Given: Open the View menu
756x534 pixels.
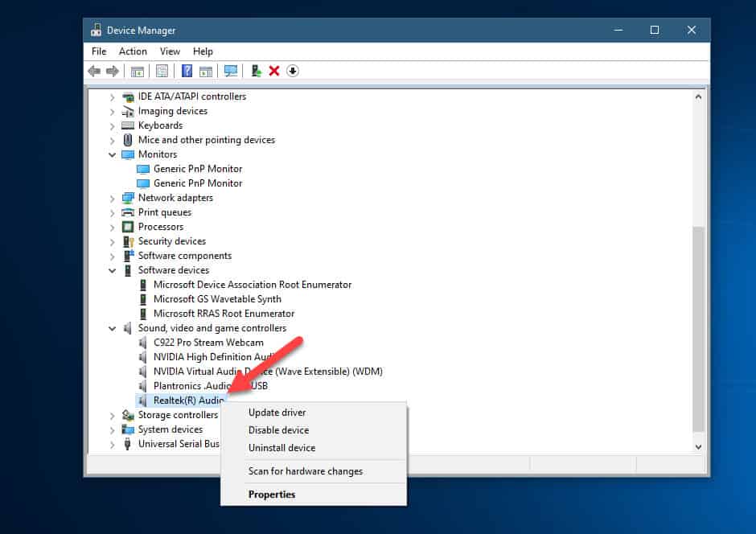Looking at the screenshot, I should coord(170,51).
